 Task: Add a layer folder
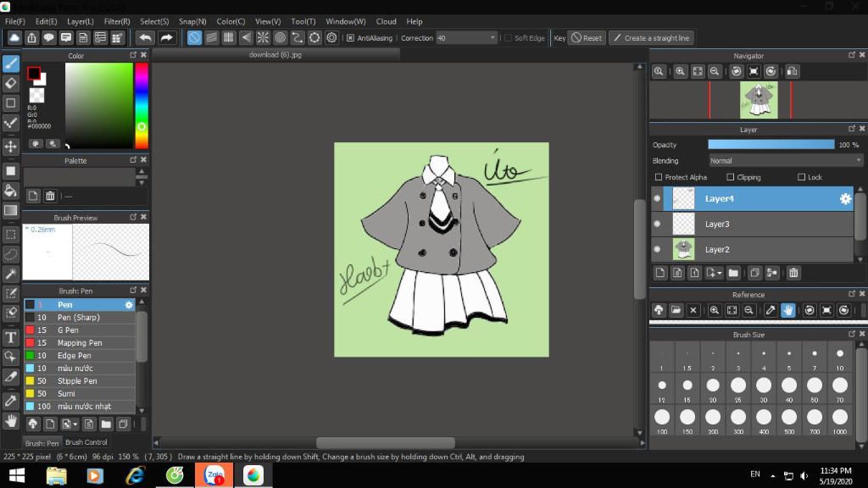click(x=733, y=273)
